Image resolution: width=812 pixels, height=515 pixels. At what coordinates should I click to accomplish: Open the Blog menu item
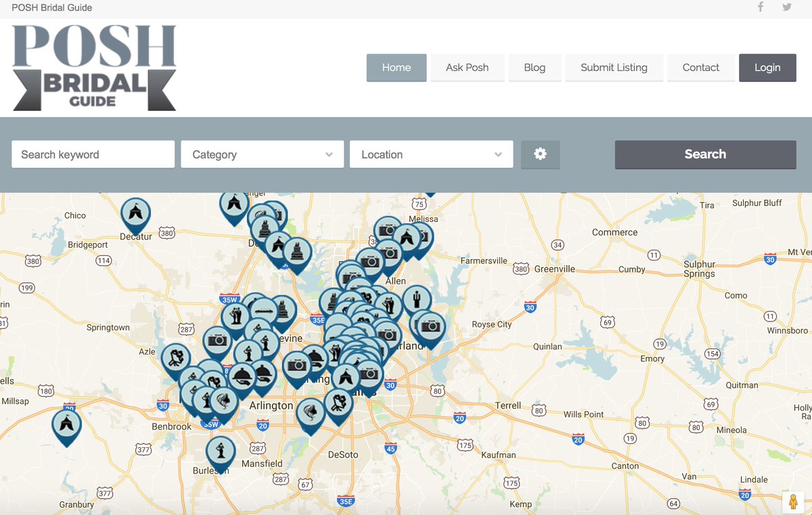coord(535,68)
